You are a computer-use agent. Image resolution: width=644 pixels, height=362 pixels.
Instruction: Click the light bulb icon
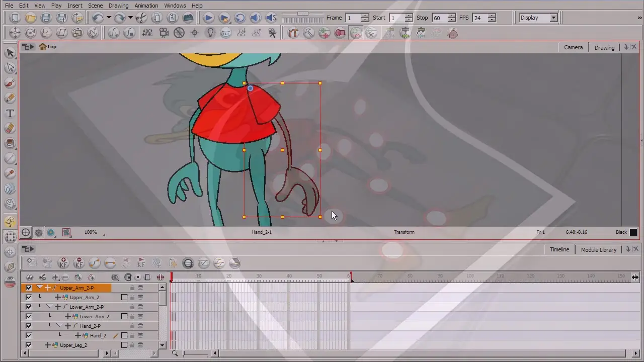(x=210, y=33)
